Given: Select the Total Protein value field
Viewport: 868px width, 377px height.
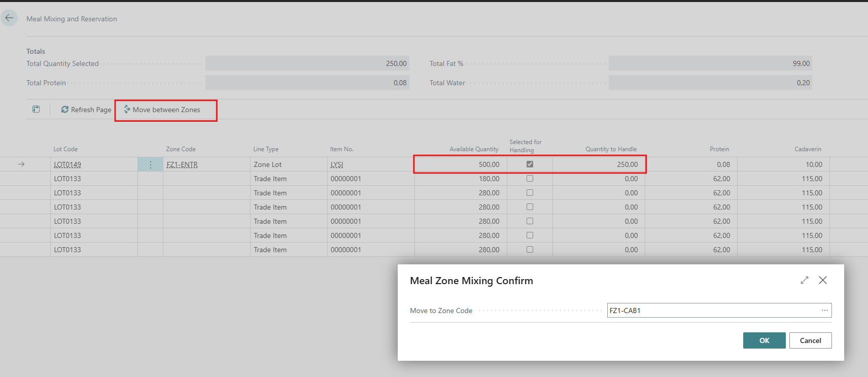Looking at the screenshot, I should click(307, 83).
